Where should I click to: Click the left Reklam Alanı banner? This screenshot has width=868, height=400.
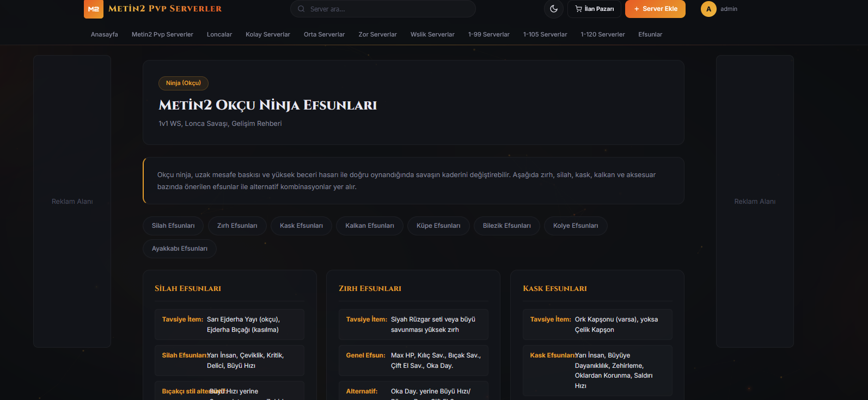(x=72, y=201)
